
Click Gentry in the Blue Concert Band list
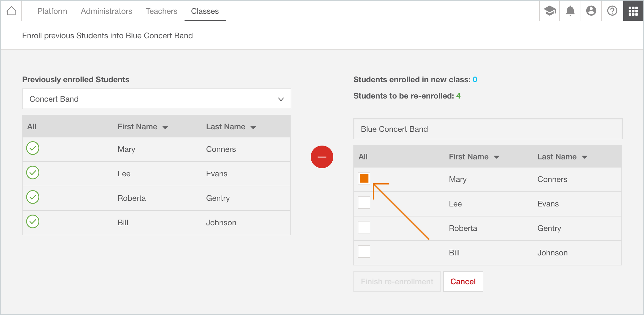(x=549, y=228)
